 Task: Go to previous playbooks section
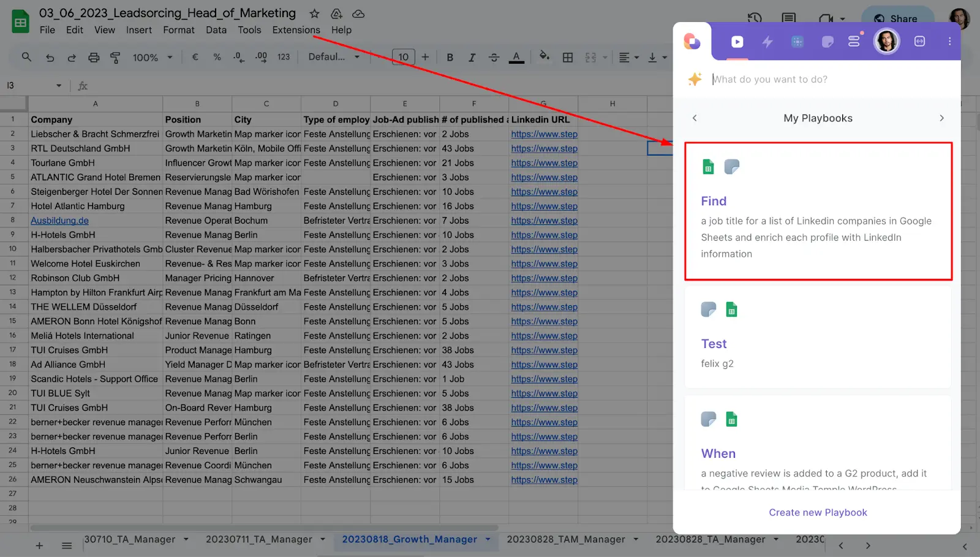[x=695, y=118]
